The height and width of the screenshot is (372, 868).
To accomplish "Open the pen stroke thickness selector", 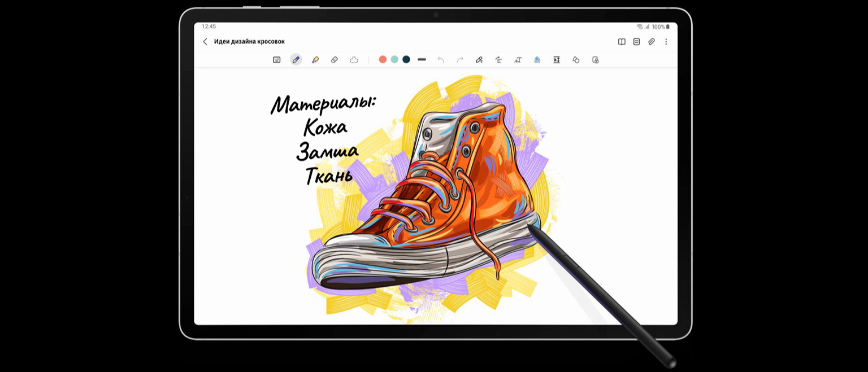I will [422, 60].
